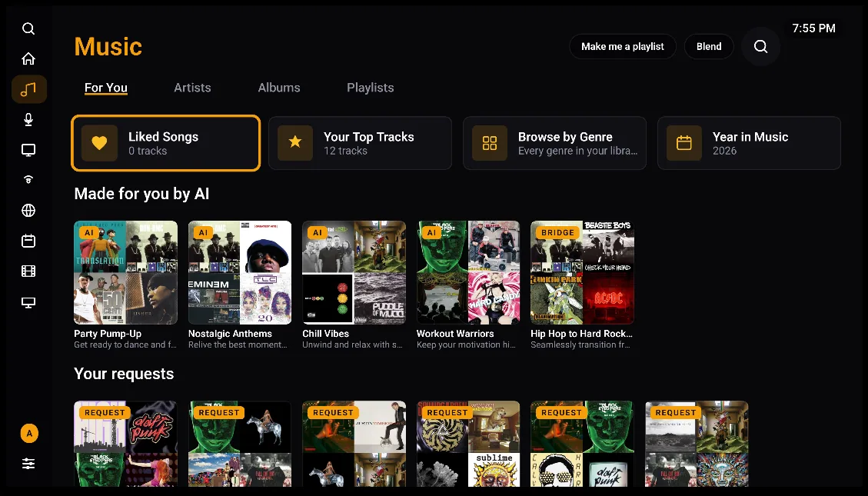
Task: Open the Chill Vibes playlist cover
Action: 354,272
